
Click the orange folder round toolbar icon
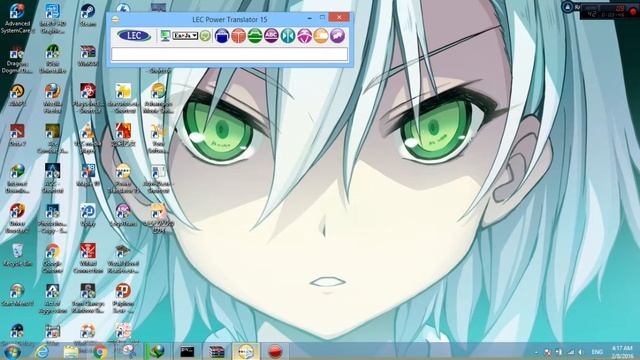pyautogui.click(x=321, y=36)
